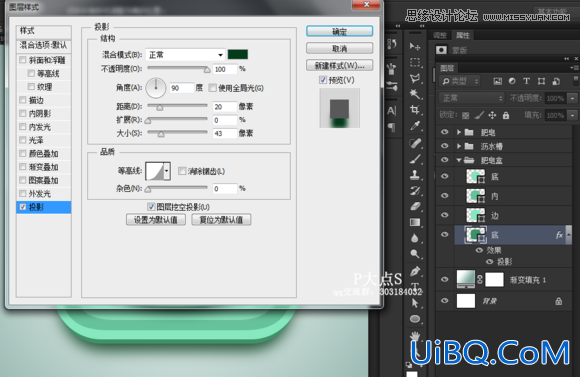Click the 新建样式(W)... button
This screenshot has height=377, width=580.
click(339, 65)
